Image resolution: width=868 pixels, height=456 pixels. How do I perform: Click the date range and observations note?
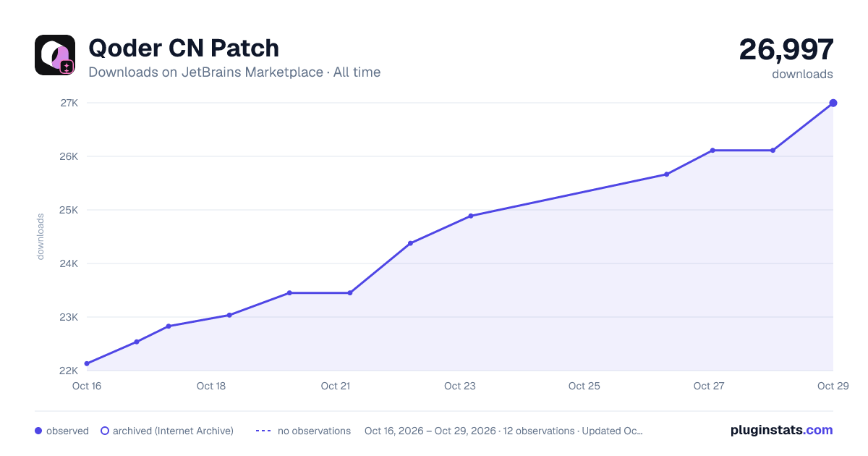click(503, 431)
